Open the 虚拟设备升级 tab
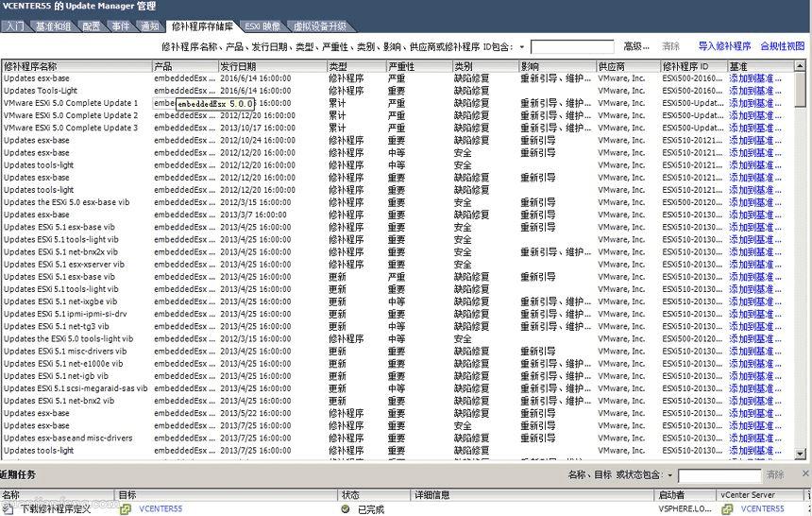 coord(319,26)
